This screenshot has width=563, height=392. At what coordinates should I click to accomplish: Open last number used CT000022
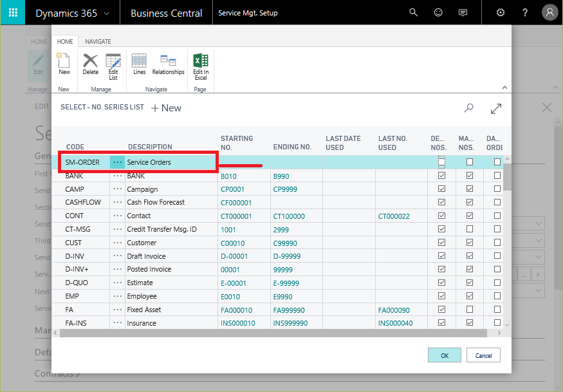tap(394, 216)
